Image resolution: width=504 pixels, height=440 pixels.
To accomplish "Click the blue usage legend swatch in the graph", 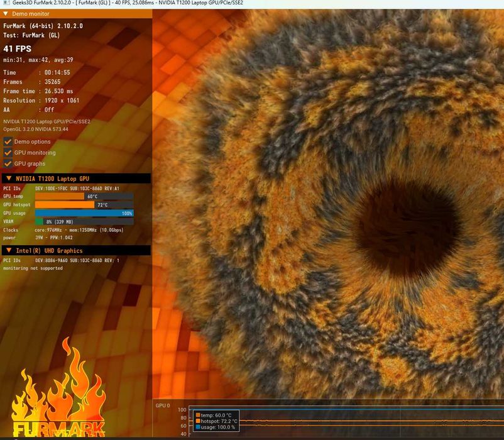I will tap(198, 427).
